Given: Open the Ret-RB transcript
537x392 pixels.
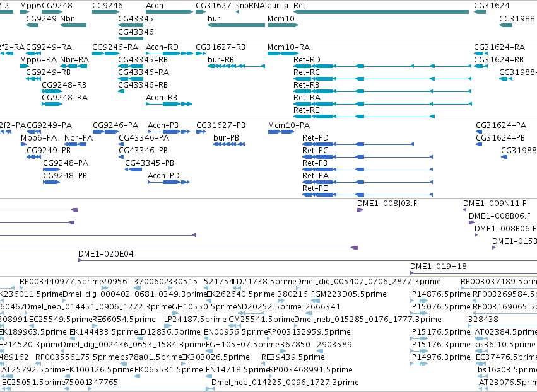Looking at the screenshot, I should pos(382,91).
